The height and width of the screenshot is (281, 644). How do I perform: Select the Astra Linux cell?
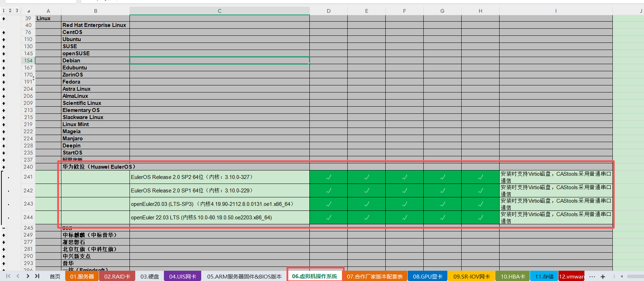[x=95, y=89]
